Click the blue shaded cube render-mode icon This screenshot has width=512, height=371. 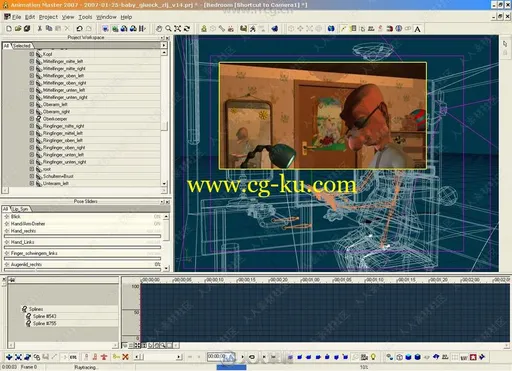point(408,357)
